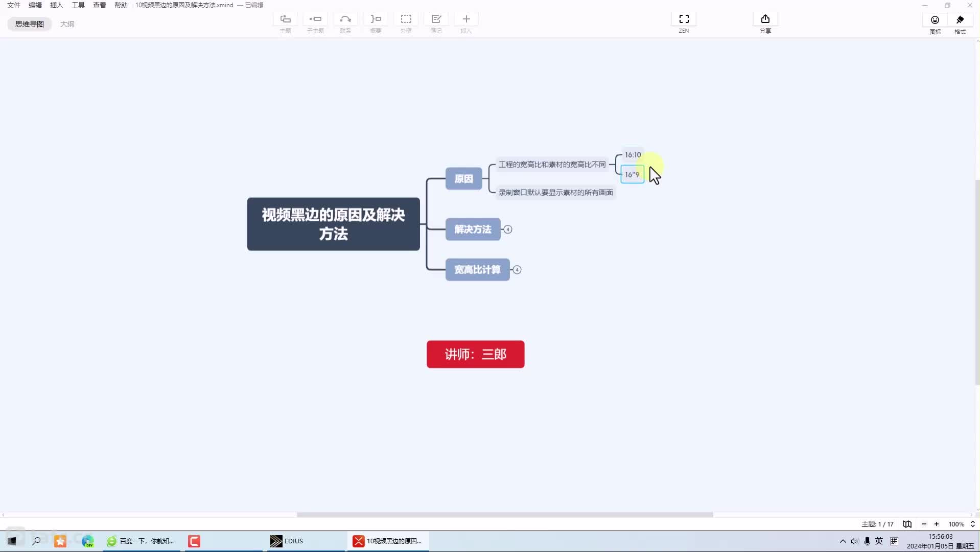Open the 插入 menu
Image resolution: width=980 pixels, height=552 pixels.
coord(57,5)
